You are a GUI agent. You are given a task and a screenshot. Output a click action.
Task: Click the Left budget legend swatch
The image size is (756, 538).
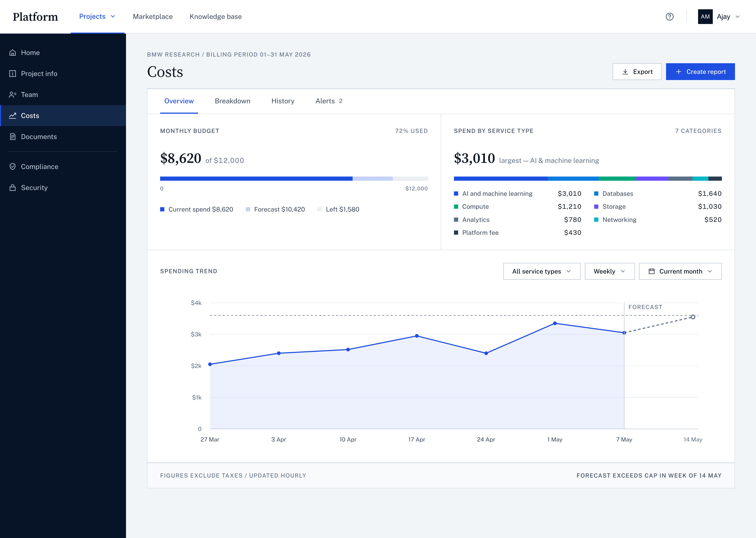(x=320, y=209)
